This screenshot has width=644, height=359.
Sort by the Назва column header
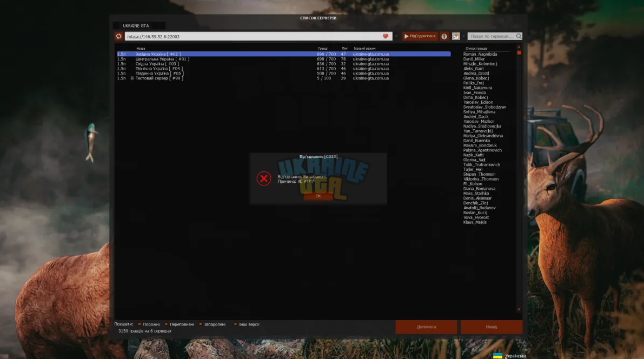click(x=141, y=49)
